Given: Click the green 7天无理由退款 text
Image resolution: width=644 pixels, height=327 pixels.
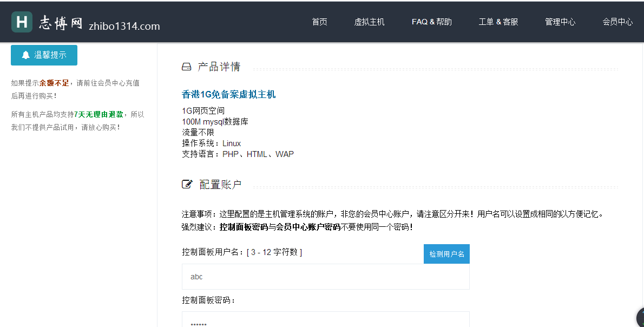Looking at the screenshot, I should coord(98,115).
